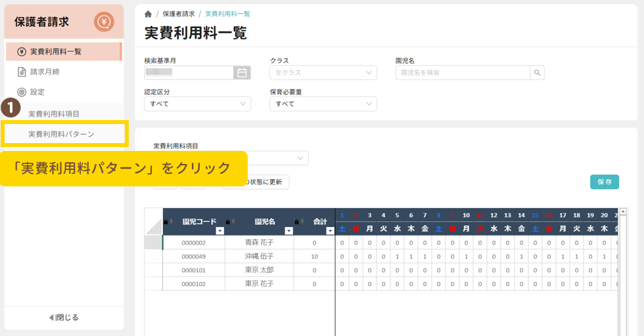Select the 沖縄 伍子 row name cell
The image size is (644, 336).
click(x=259, y=256)
